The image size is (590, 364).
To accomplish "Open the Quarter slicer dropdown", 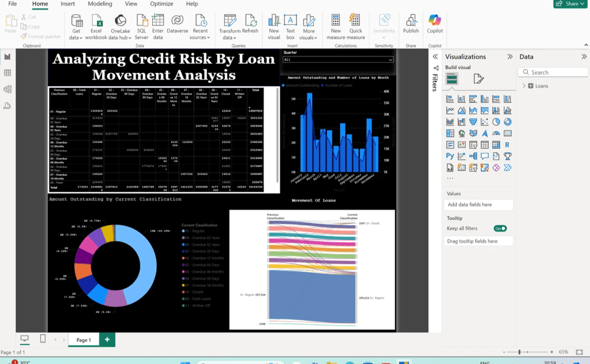I will [x=390, y=60].
